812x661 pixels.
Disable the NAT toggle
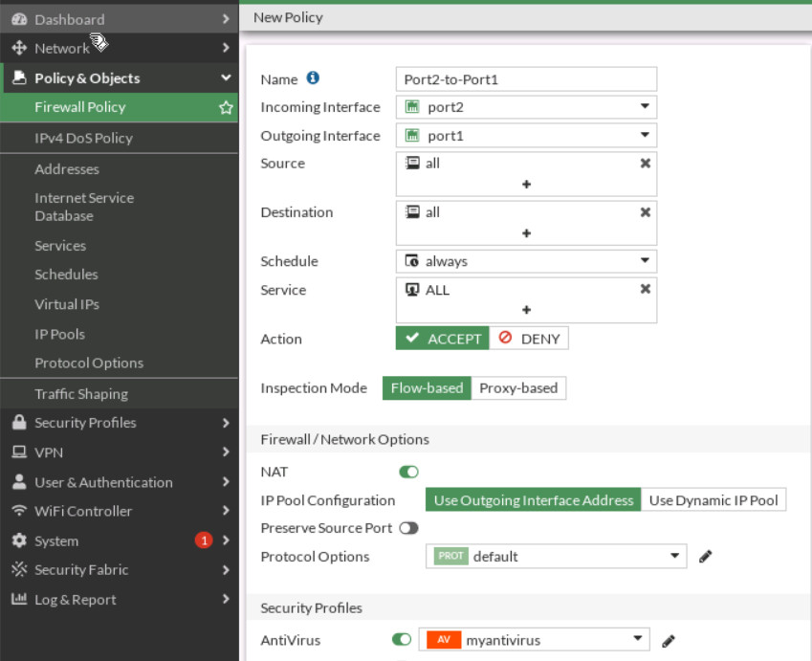pyautogui.click(x=409, y=471)
